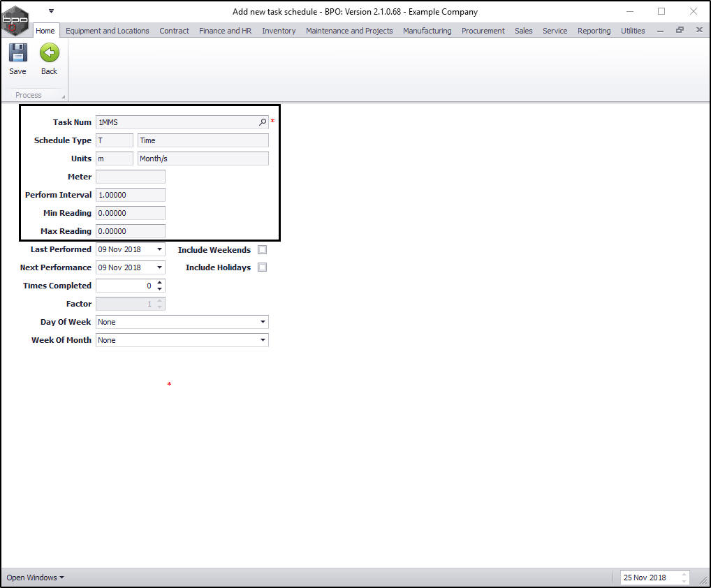Click the Last Performed date text
Screen dimensions: 711x588
click(x=119, y=249)
